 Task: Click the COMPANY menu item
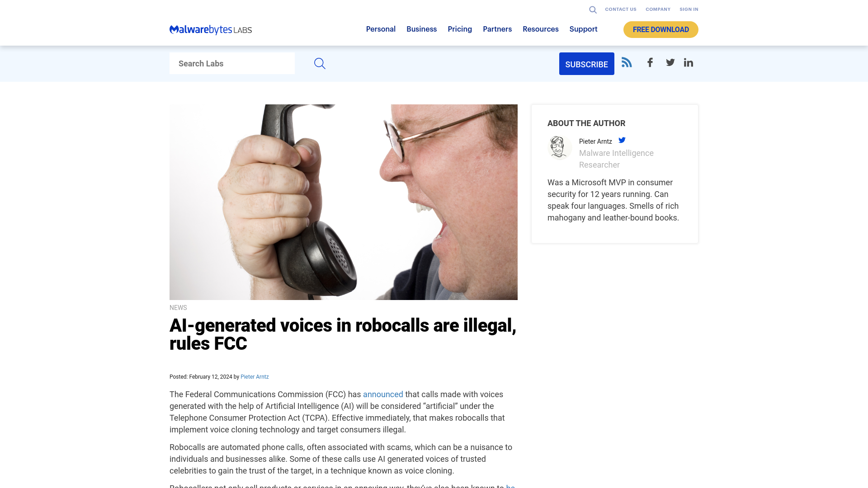click(658, 9)
